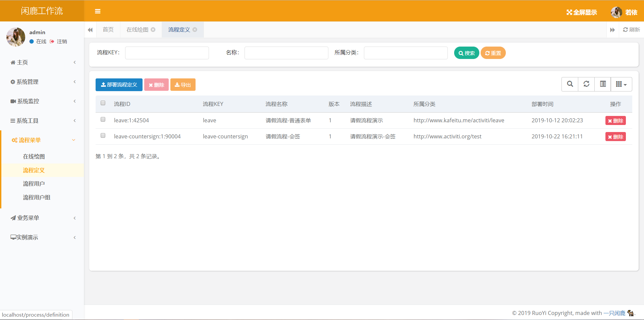Toggle the table card view icon
The image size is (644, 320).
click(x=603, y=84)
